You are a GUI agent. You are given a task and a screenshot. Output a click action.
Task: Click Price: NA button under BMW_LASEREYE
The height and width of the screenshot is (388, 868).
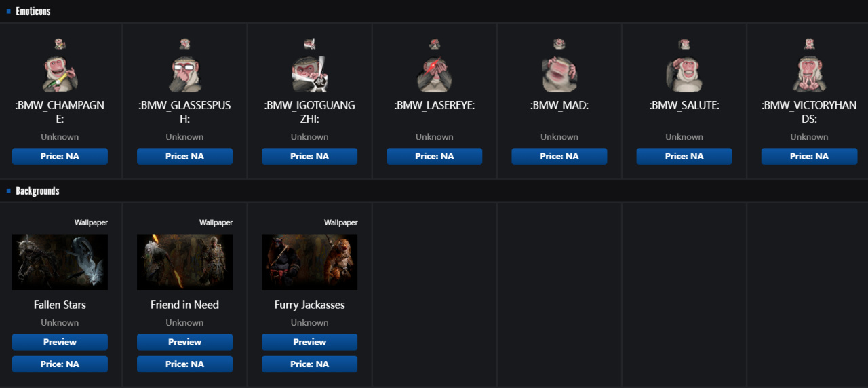tap(435, 156)
